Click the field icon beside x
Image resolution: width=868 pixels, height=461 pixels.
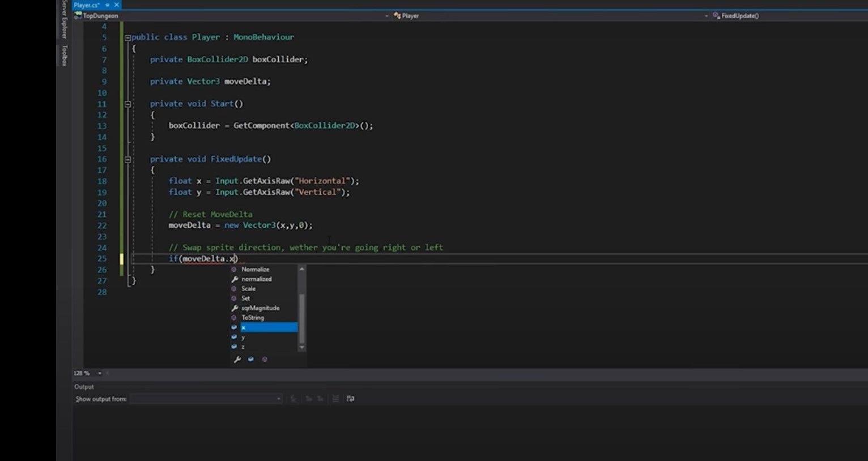coord(234,327)
